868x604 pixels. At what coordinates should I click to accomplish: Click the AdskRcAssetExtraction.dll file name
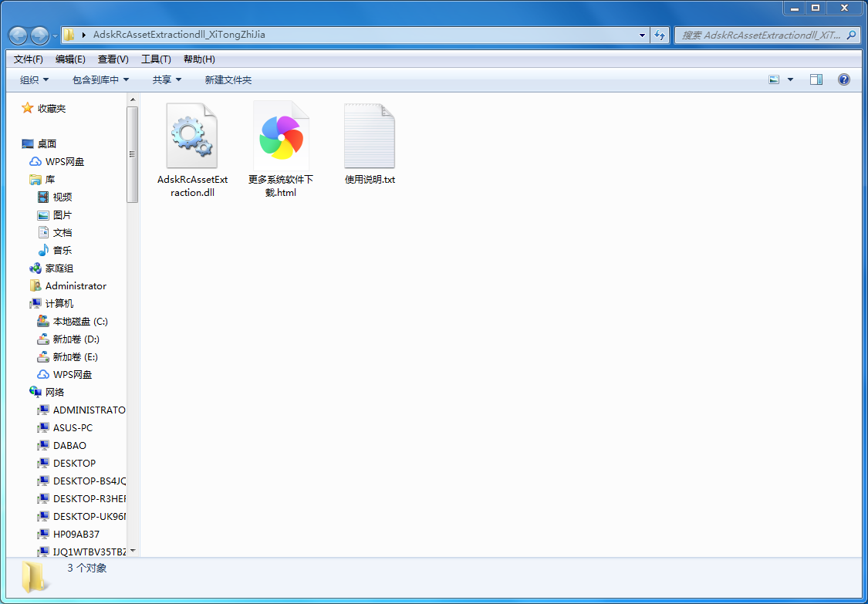point(192,186)
